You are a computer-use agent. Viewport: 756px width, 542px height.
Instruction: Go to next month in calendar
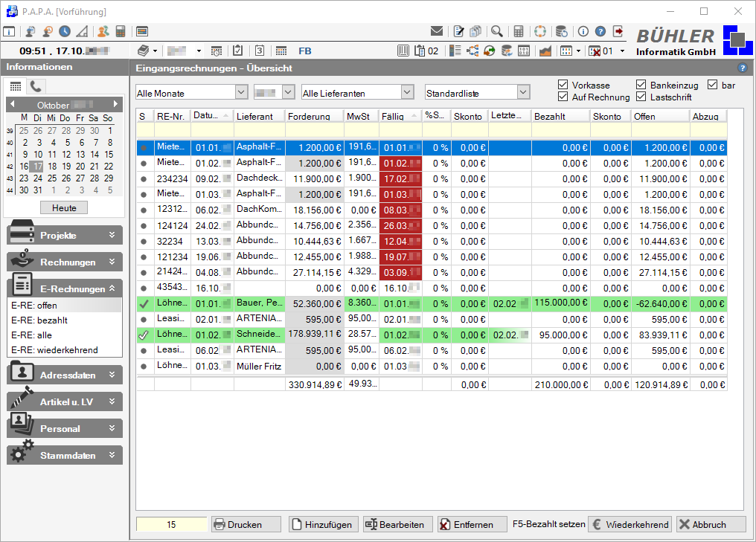(x=115, y=104)
